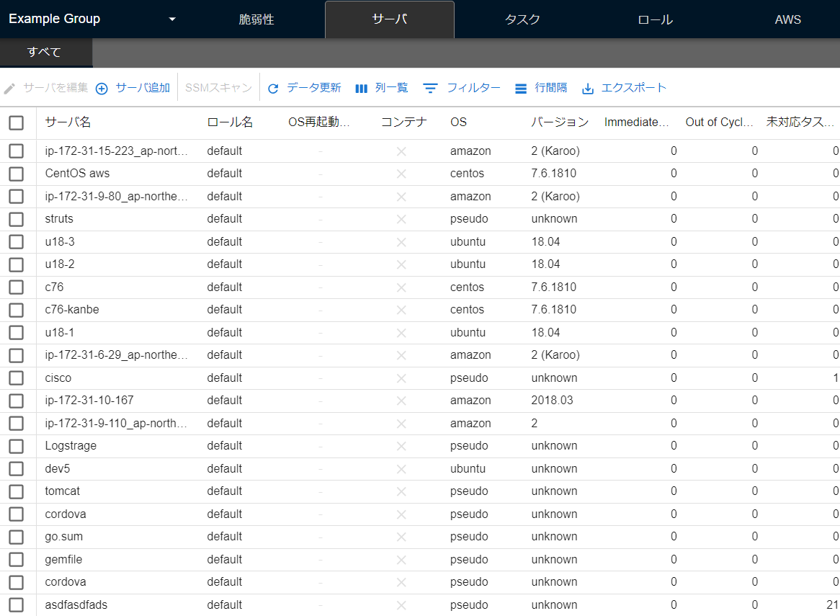
Task: Click server name ip-172-31-9-110_ap-north…
Action: [x=116, y=423]
